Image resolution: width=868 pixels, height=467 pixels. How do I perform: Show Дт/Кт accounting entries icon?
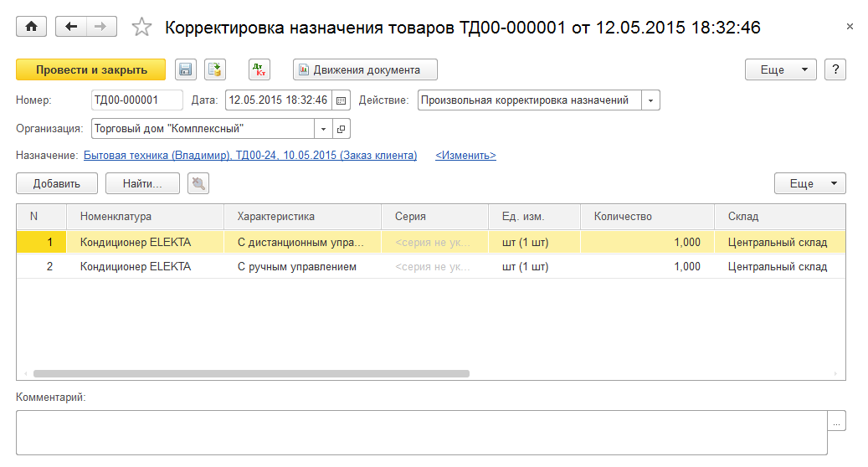(x=259, y=69)
